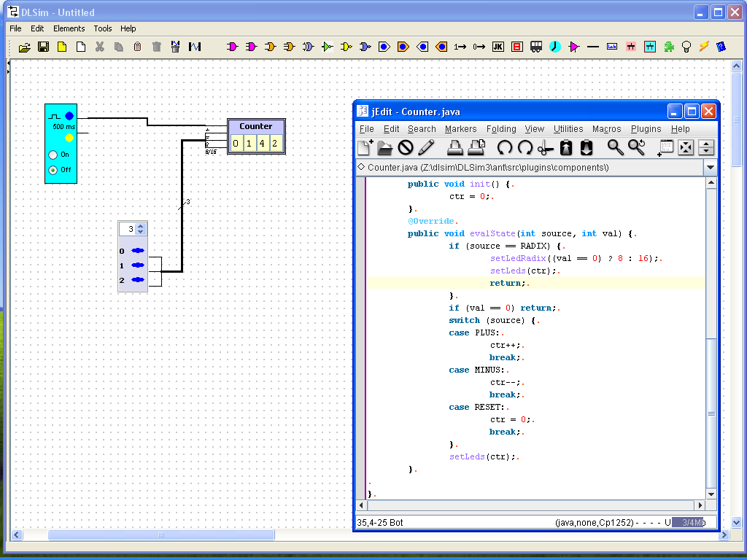Screen dimensions: 747x560
Task: Click jEdit close buffer no-entry icon
Action: (406, 147)
